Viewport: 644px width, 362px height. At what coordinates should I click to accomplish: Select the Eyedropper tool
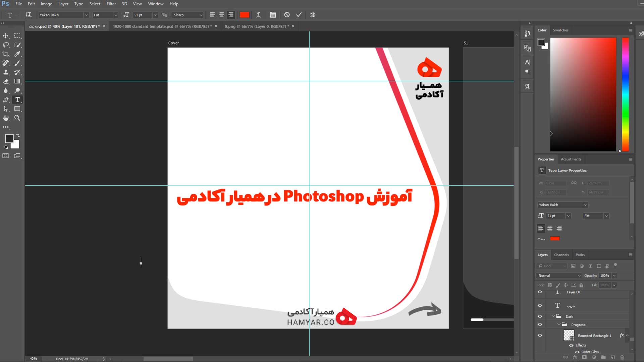[17, 54]
